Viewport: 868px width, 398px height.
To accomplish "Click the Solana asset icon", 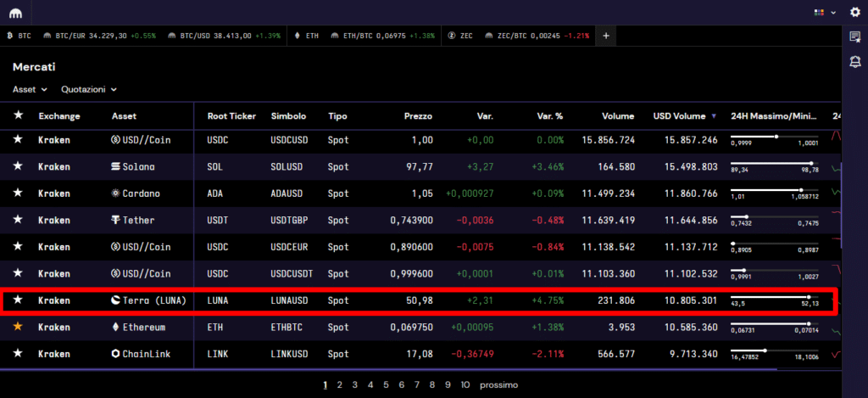I will click(x=116, y=167).
